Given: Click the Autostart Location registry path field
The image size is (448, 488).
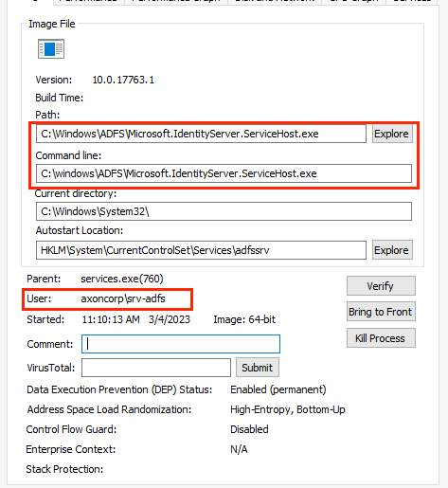Looking at the screenshot, I should point(201,250).
